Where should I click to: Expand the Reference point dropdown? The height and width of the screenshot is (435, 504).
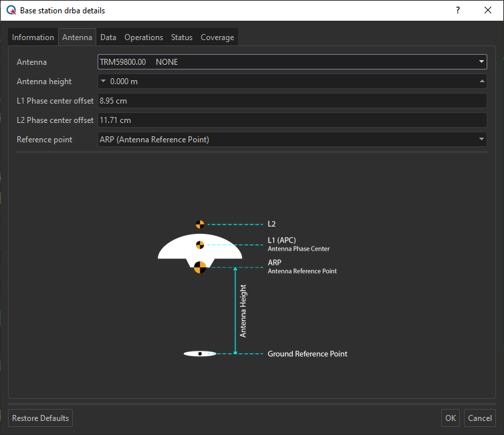pos(481,140)
